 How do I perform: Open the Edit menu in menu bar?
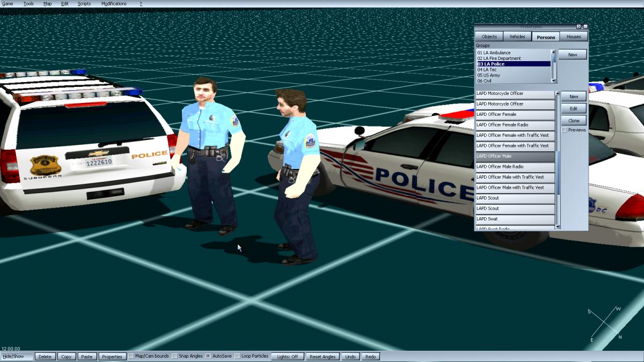[x=65, y=4]
